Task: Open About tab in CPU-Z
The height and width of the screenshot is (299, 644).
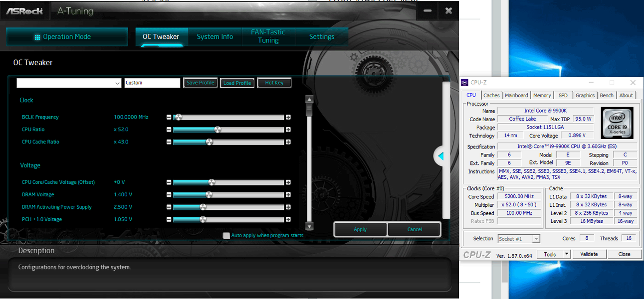Action: (x=626, y=96)
